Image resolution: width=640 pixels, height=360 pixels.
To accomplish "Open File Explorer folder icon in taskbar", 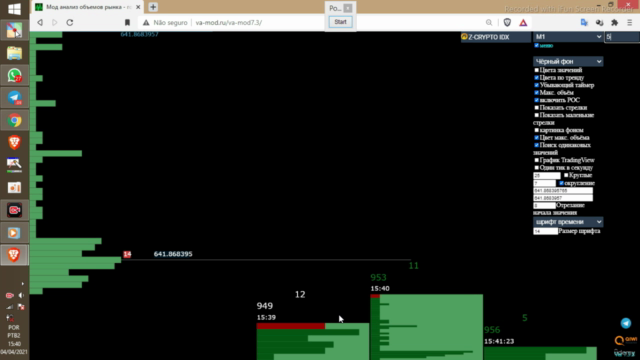I will (x=14, y=53).
